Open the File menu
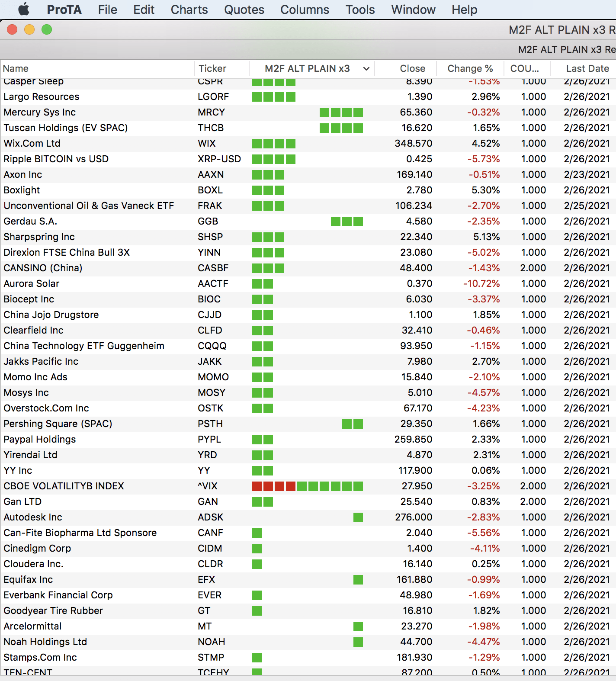Screen dimensions: 616x681 pos(107,10)
